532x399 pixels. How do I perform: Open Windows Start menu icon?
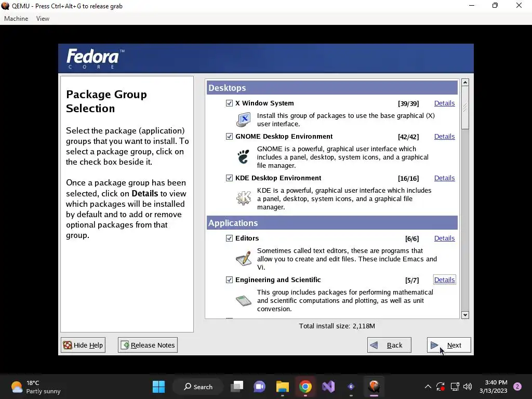[158, 387]
